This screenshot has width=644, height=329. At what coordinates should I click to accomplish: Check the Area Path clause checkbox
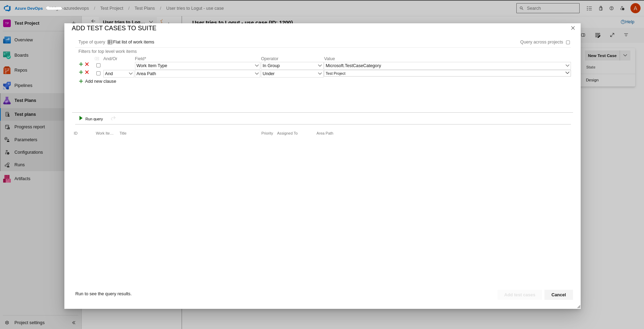(98, 73)
